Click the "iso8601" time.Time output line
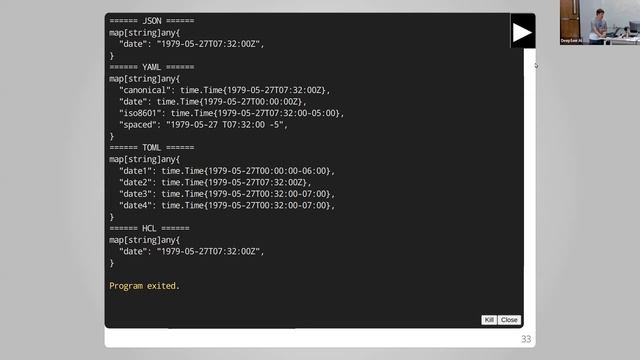640x360 pixels. tap(231, 113)
